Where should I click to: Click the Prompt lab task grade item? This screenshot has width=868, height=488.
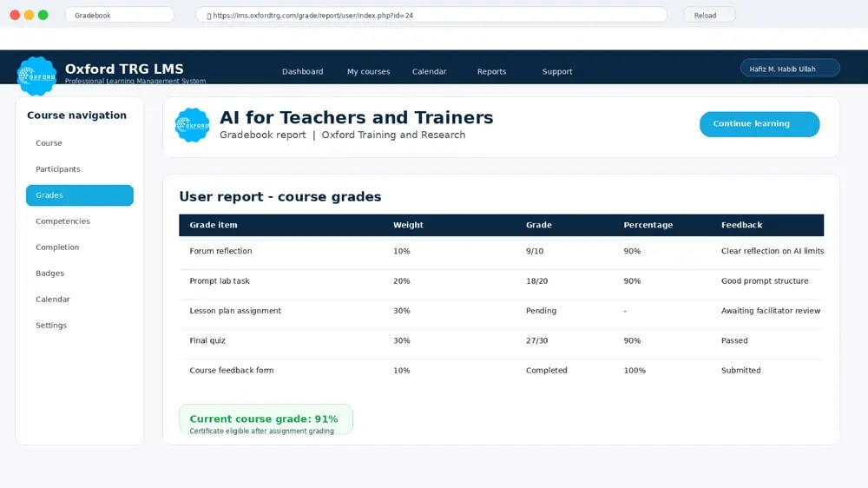tap(220, 280)
